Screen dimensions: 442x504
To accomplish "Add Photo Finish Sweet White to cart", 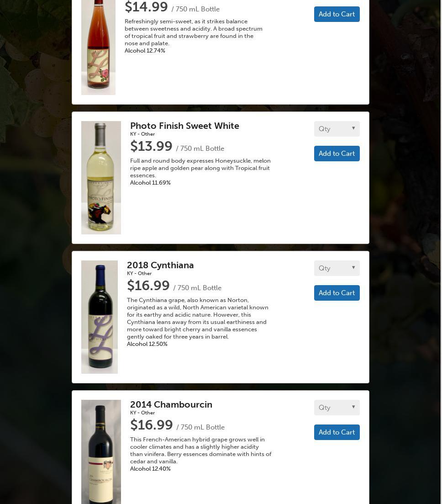I will 337,154.
